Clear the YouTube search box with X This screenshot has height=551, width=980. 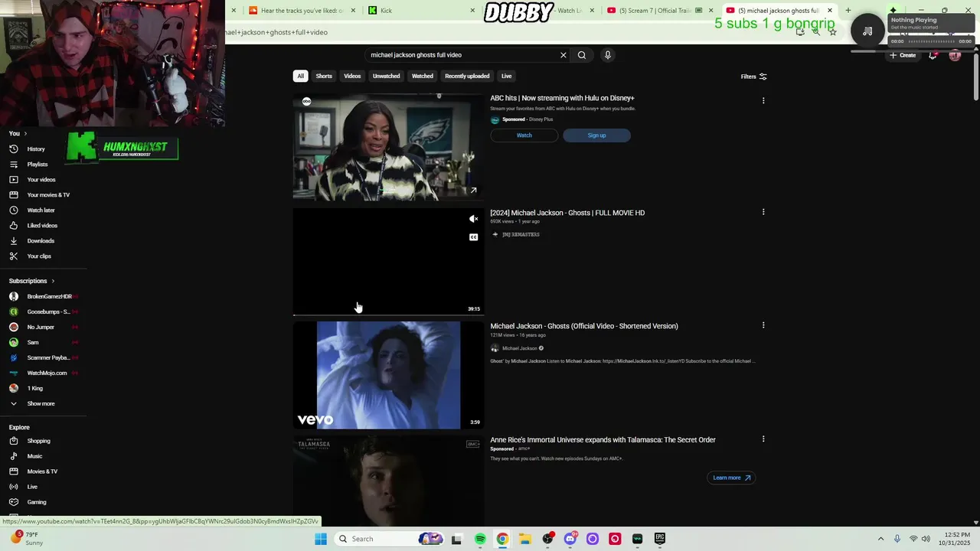coord(563,55)
